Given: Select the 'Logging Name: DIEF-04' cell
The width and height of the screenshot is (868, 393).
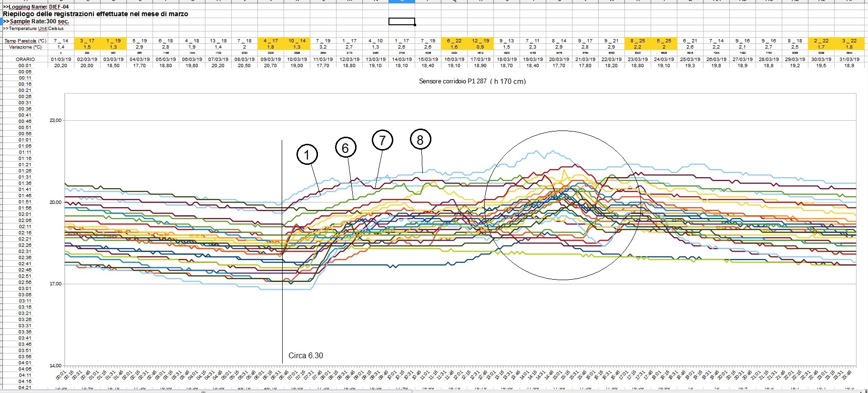Looking at the screenshot, I should 36,7.
